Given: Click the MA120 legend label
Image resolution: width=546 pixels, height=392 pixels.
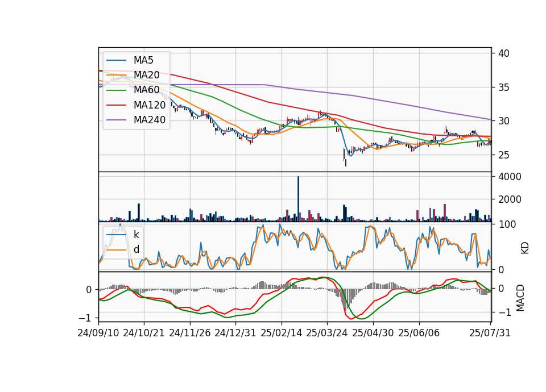Looking at the screenshot, I should (150, 105).
